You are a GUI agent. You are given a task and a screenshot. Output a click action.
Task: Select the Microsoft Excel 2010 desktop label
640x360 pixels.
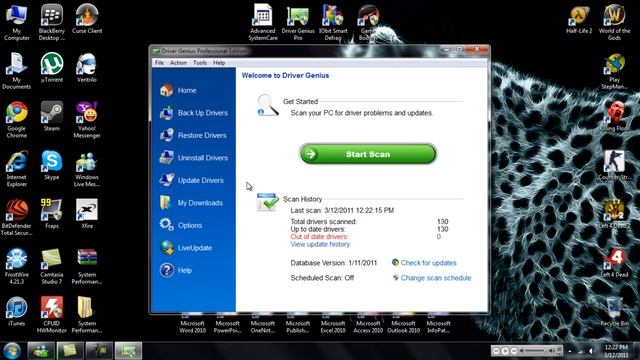tap(333, 327)
